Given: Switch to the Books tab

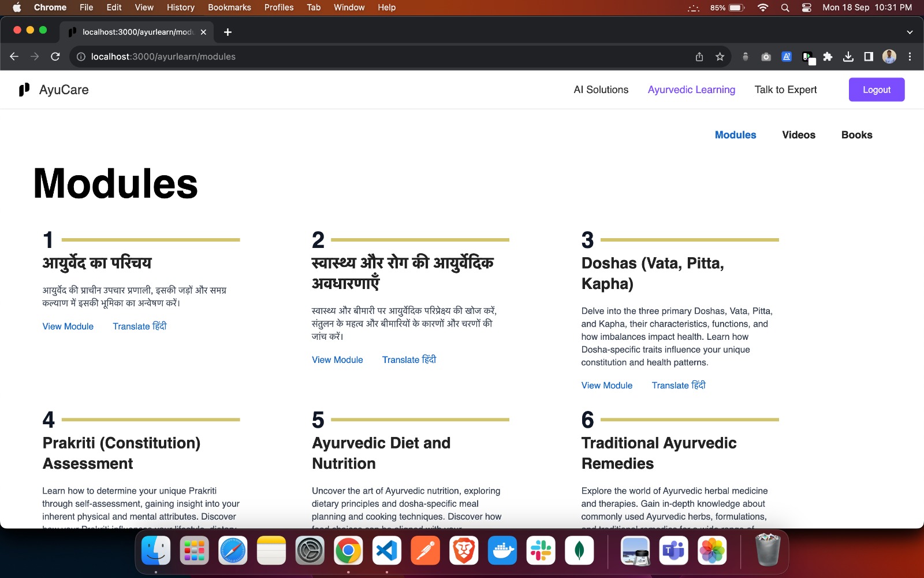Looking at the screenshot, I should (856, 135).
